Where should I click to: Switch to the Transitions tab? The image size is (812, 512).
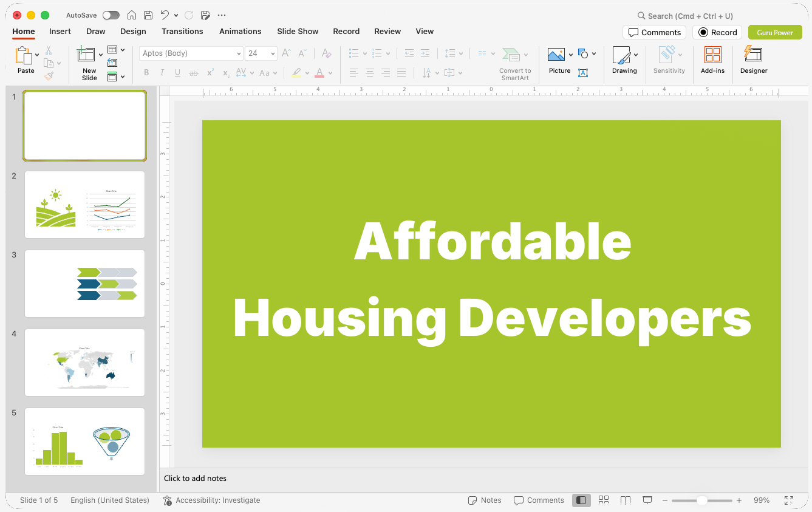coord(182,31)
